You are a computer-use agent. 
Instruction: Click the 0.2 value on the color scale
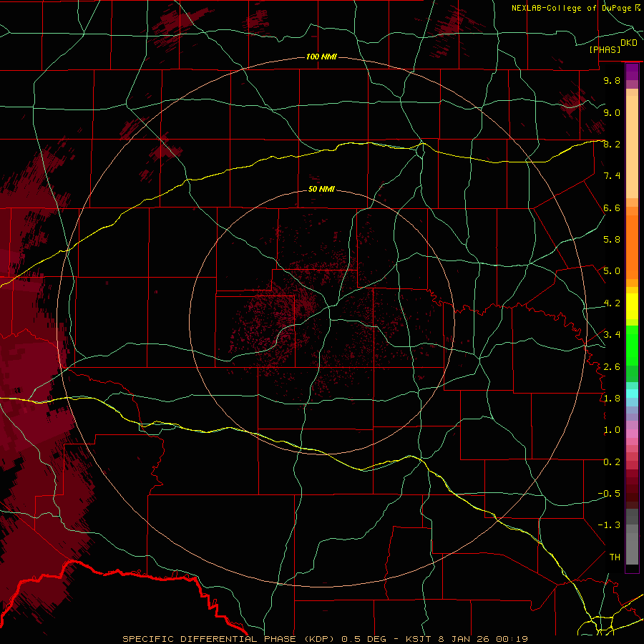click(612, 462)
